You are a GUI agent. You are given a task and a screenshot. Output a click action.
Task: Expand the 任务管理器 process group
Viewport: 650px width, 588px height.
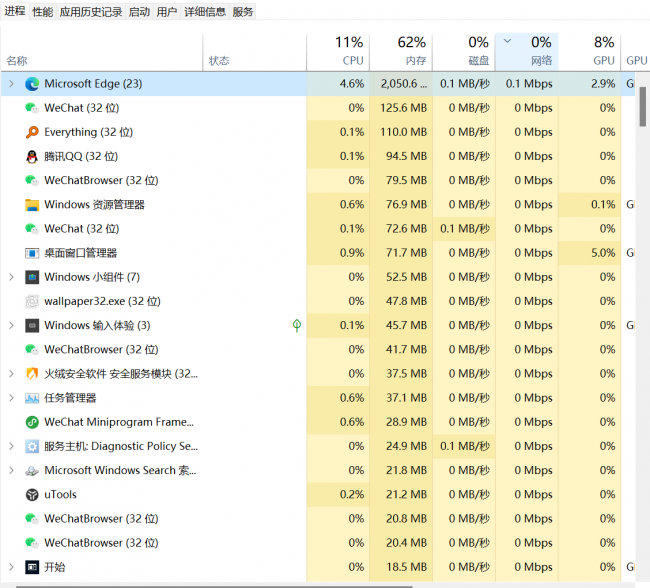point(12,398)
